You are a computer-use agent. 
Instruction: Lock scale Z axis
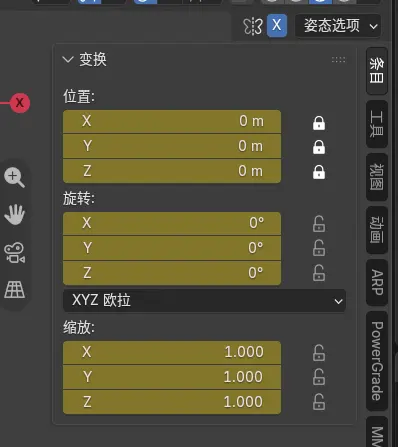pyautogui.click(x=319, y=402)
